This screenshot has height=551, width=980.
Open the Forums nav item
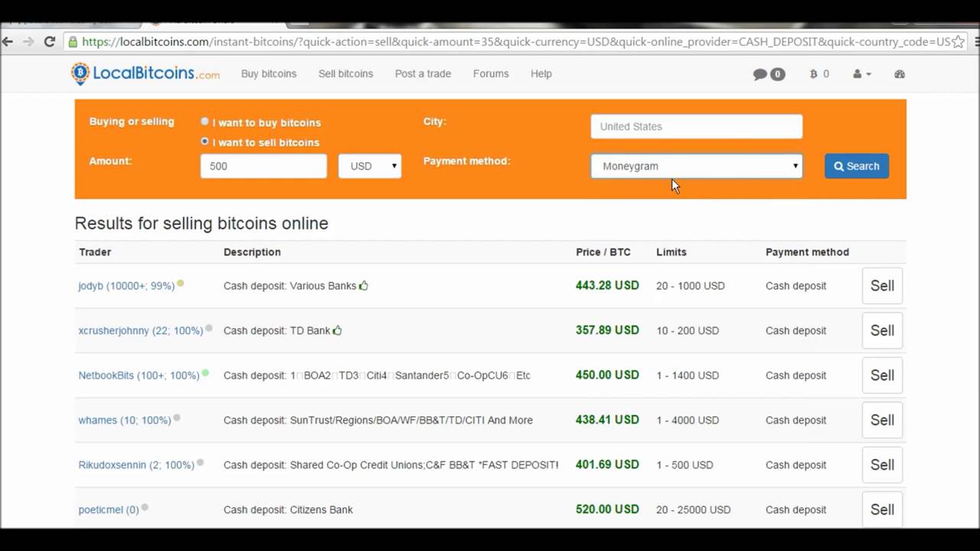(x=491, y=74)
